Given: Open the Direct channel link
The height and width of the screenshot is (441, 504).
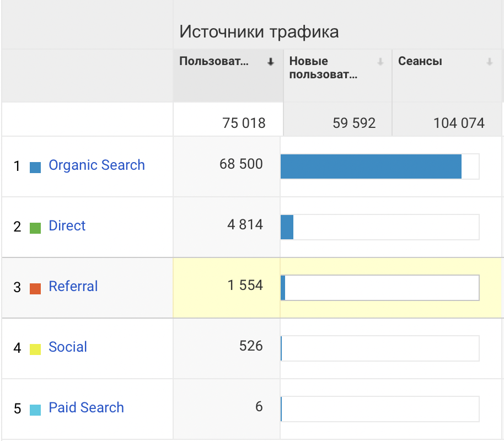Looking at the screenshot, I should (x=67, y=225).
